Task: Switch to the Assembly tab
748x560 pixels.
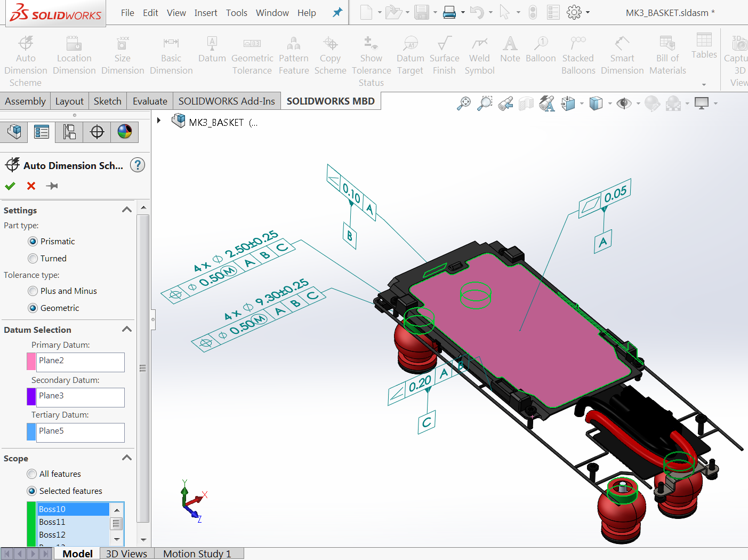Action: pos(25,101)
